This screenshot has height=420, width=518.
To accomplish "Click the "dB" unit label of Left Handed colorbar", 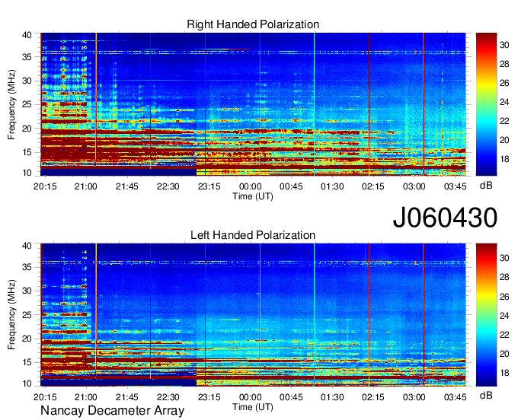I will pyautogui.click(x=486, y=395).
